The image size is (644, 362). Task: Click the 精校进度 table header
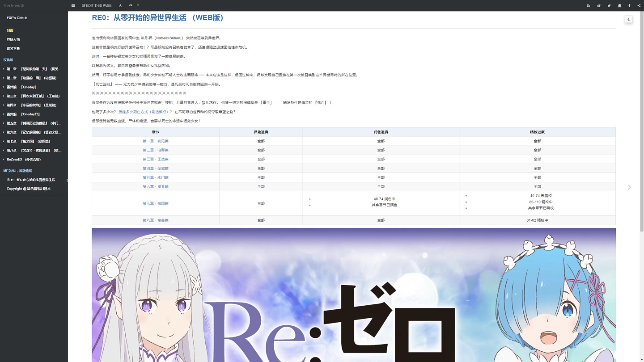pyautogui.click(x=537, y=132)
